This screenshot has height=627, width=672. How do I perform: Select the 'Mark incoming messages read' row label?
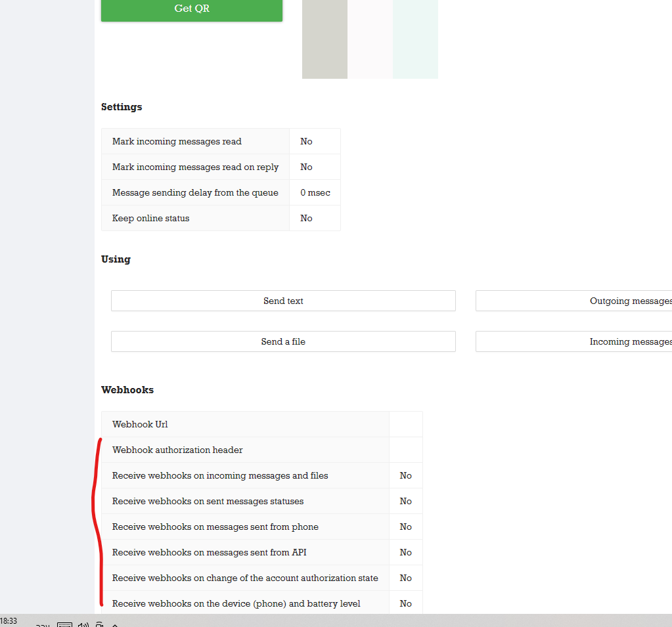[x=177, y=141]
